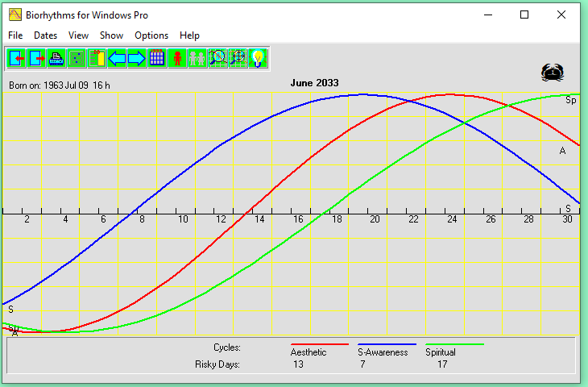588x387 pixels.
Task: Open the DB database icon
Action: pyautogui.click(x=97, y=58)
